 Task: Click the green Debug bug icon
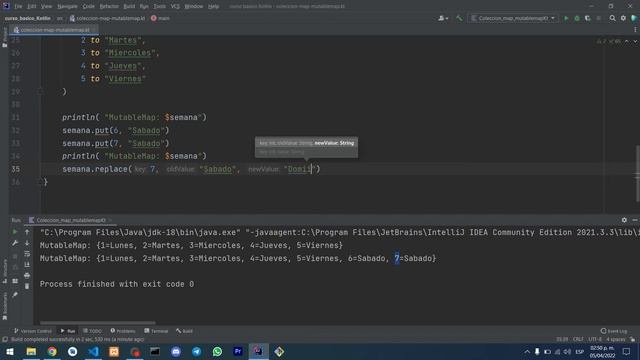pos(577,18)
